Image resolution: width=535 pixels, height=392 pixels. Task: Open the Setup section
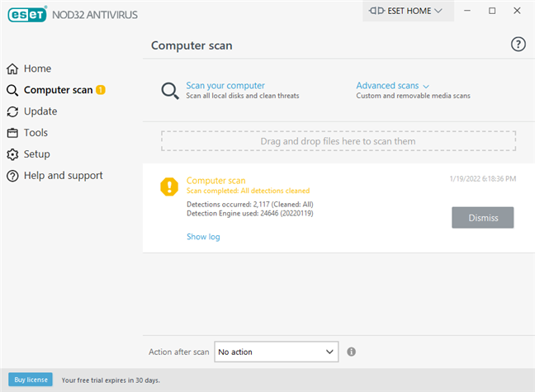point(37,154)
